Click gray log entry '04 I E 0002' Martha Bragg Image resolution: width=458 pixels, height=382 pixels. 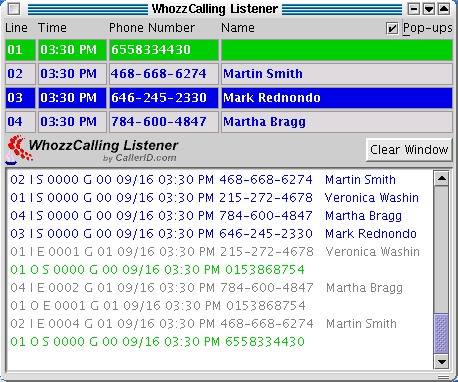point(206,288)
